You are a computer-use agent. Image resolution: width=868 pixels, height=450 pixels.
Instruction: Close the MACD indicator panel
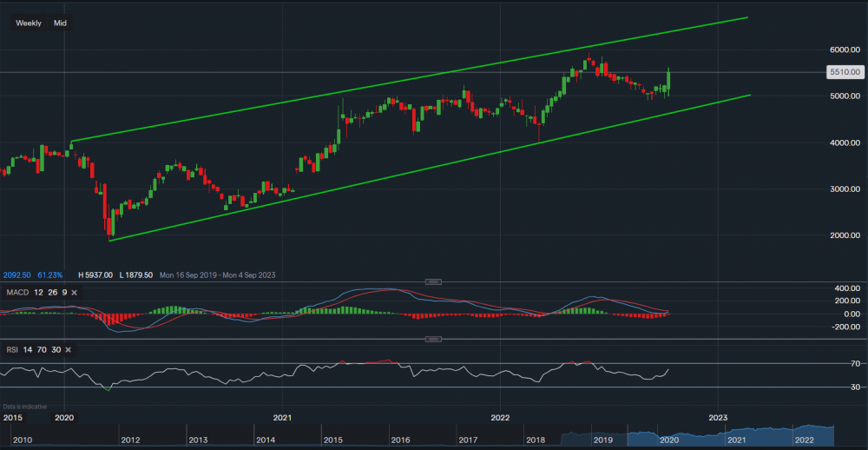click(74, 292)
